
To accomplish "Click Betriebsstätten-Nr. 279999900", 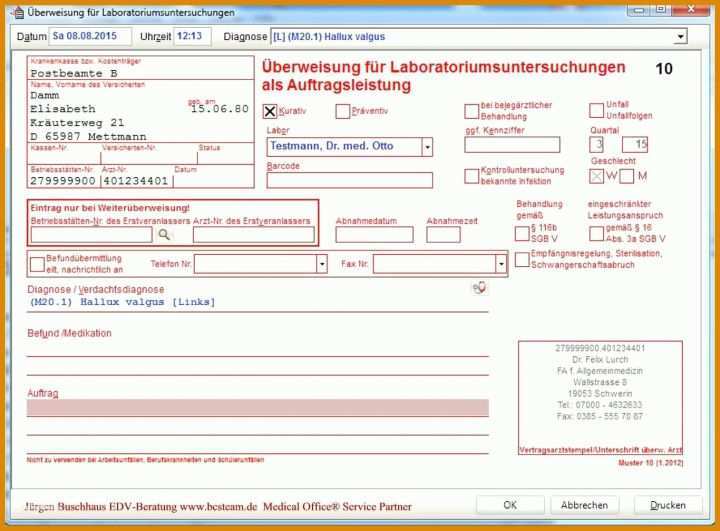I will click(63, 181).
